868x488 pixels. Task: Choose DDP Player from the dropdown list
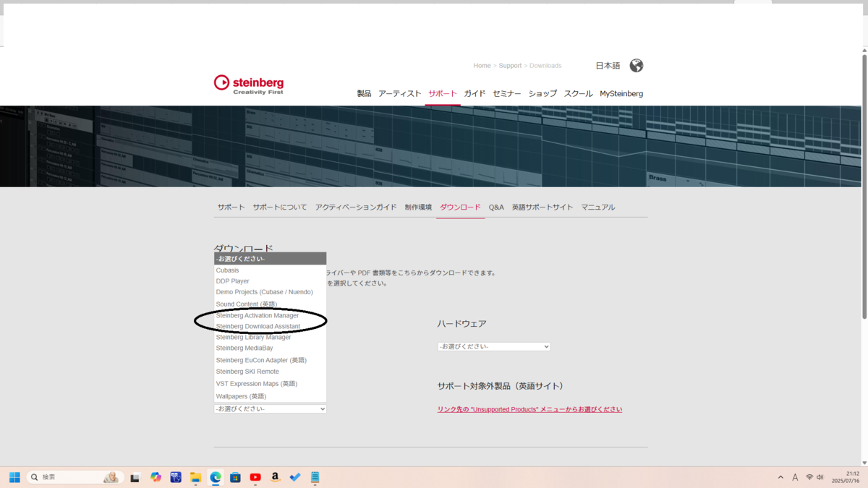pyautogui.click(x=271, y=281)
